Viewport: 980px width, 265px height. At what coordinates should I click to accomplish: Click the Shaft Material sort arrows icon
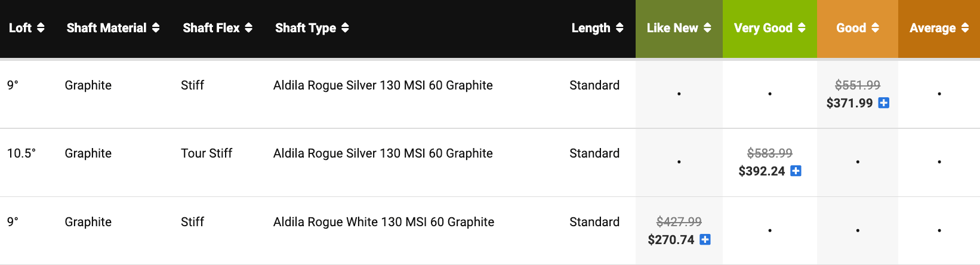pyautogui.click(x=156, y=28)
